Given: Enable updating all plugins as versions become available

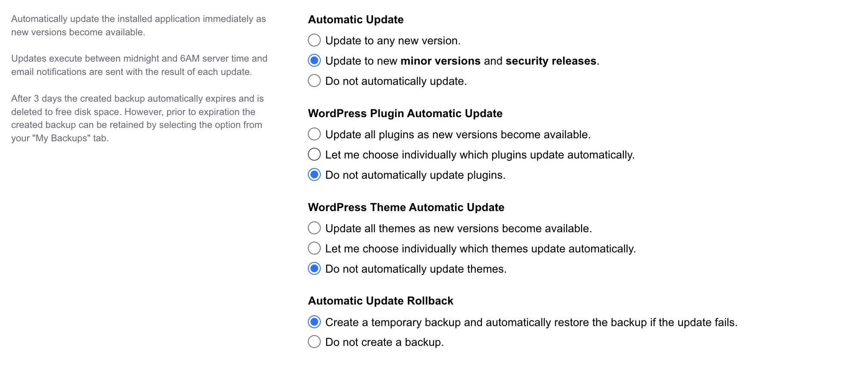Looking at the screenshot, I should click(x=314, y=134).
